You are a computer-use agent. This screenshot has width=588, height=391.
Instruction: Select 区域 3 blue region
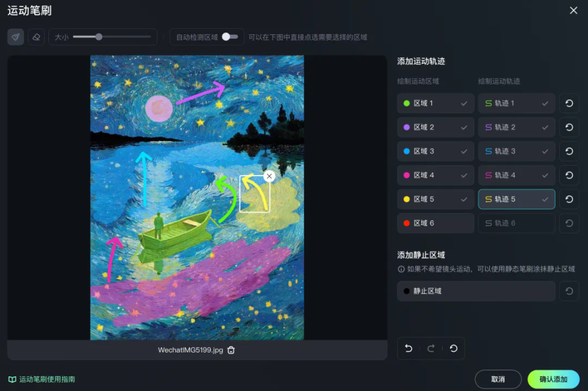pyautogui.click(x=435, y=151)
